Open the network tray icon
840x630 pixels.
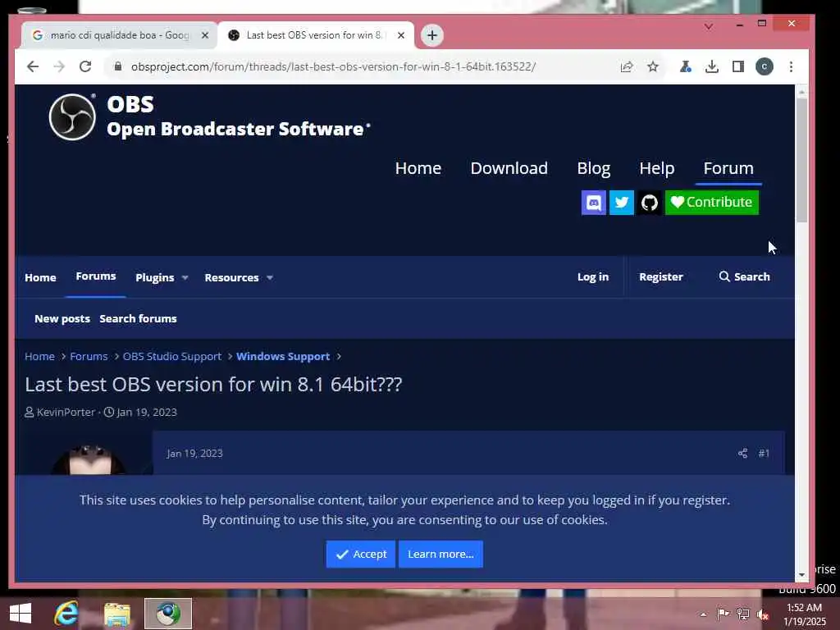(743, 614)
